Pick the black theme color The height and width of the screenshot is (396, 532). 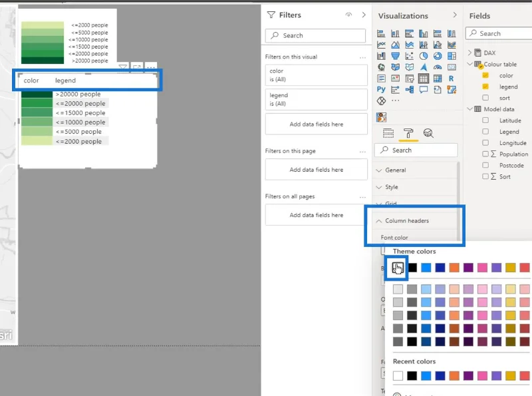[x=412, y=268]
